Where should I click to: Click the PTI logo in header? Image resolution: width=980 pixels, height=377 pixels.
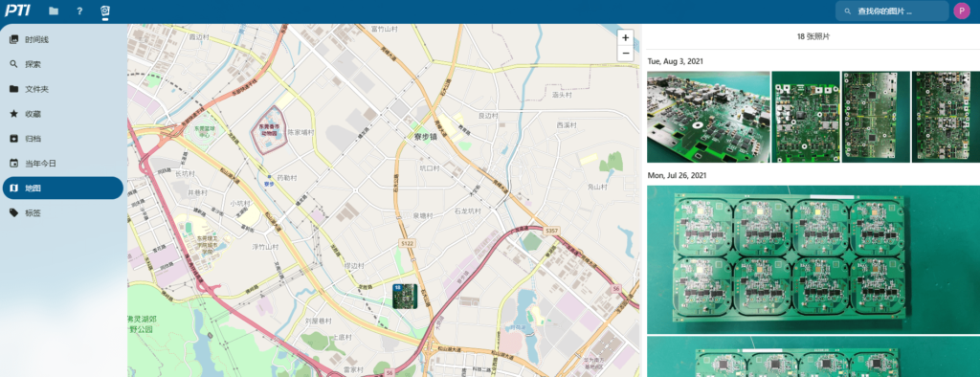[x=17, y=11]
